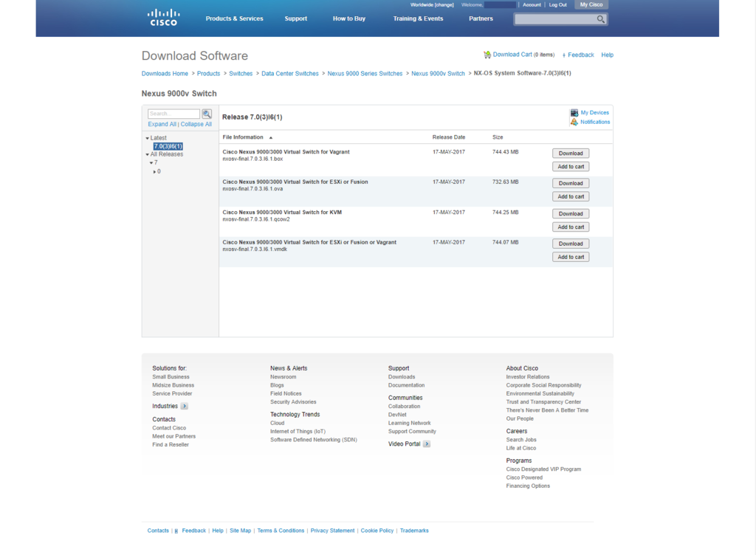Viewport: 756px width, 555px height.
Task: Open the Products breadcrumb link
Action: (208, 74)
